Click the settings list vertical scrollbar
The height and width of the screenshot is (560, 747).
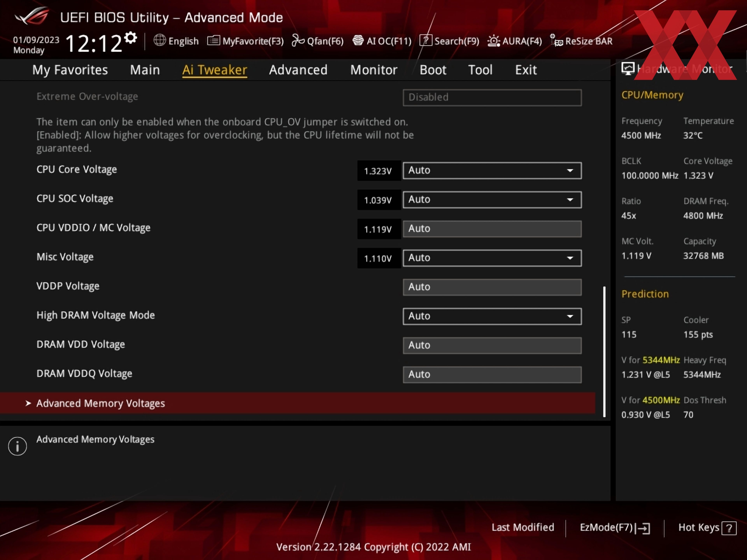click(604, 352)
